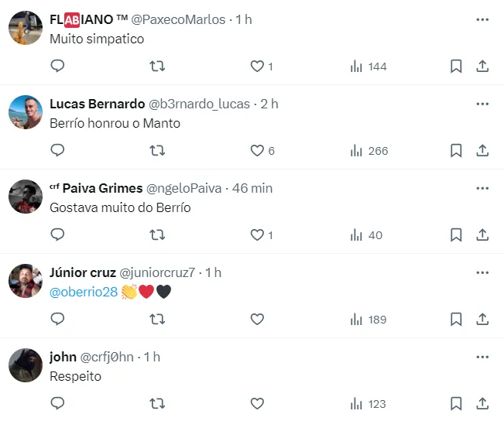The width and height of the screenshot is (504, 421).
Task: Repost Paiva Grimes' tweet
Action: pyautogui.click(x=157, y=234)
